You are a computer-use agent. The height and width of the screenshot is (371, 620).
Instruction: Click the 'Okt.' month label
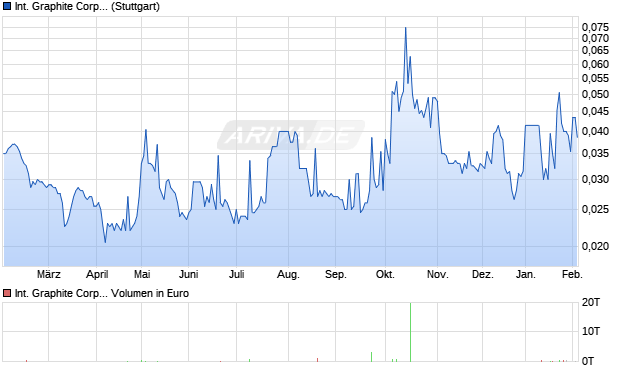pyautogui.click(x=385, y=274)
